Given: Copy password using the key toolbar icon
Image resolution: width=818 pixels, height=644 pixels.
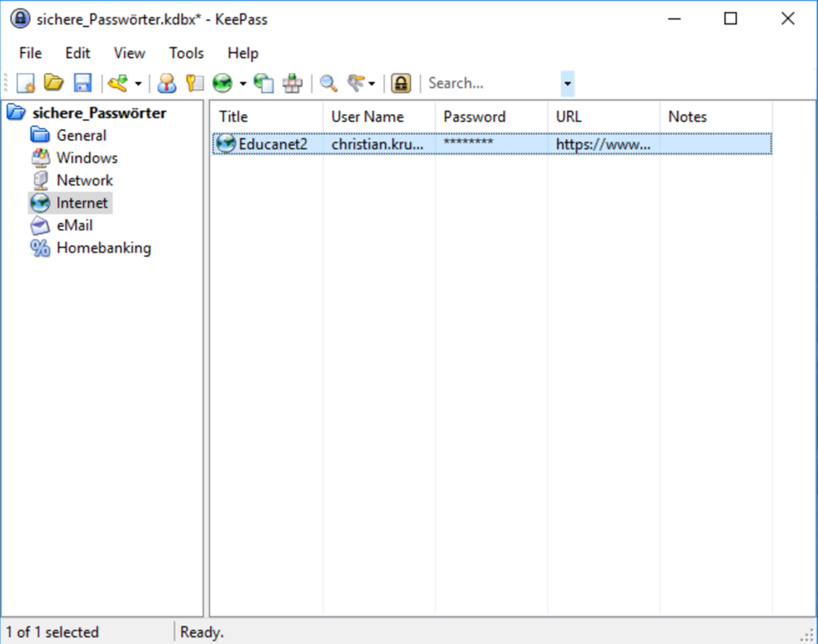Looking at the screenshot, I should tap(195, 83).
